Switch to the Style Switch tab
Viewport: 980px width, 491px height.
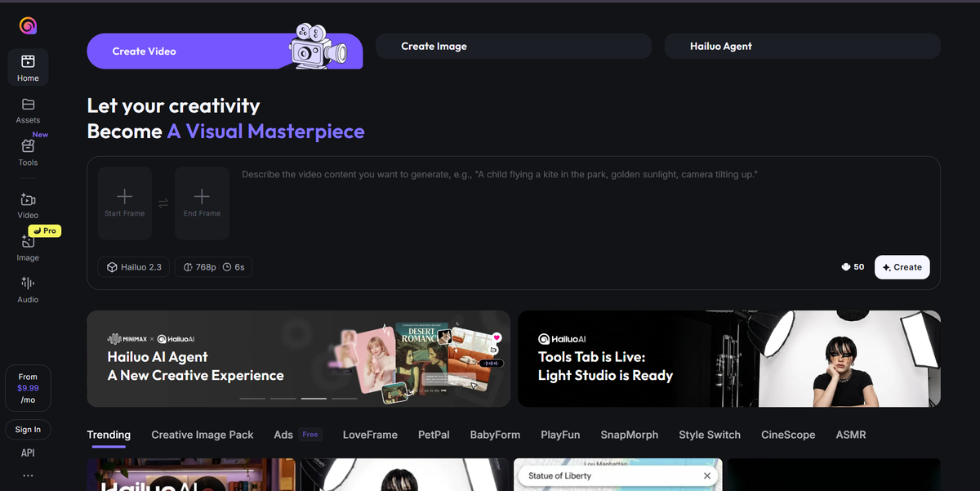710,435
